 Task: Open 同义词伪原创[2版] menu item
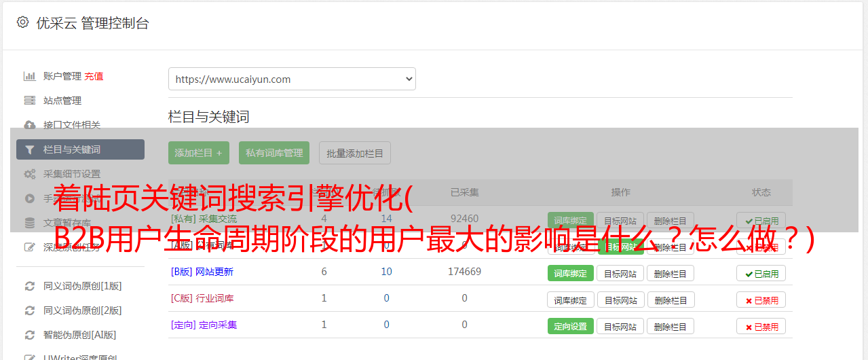(x=83, y=310)
